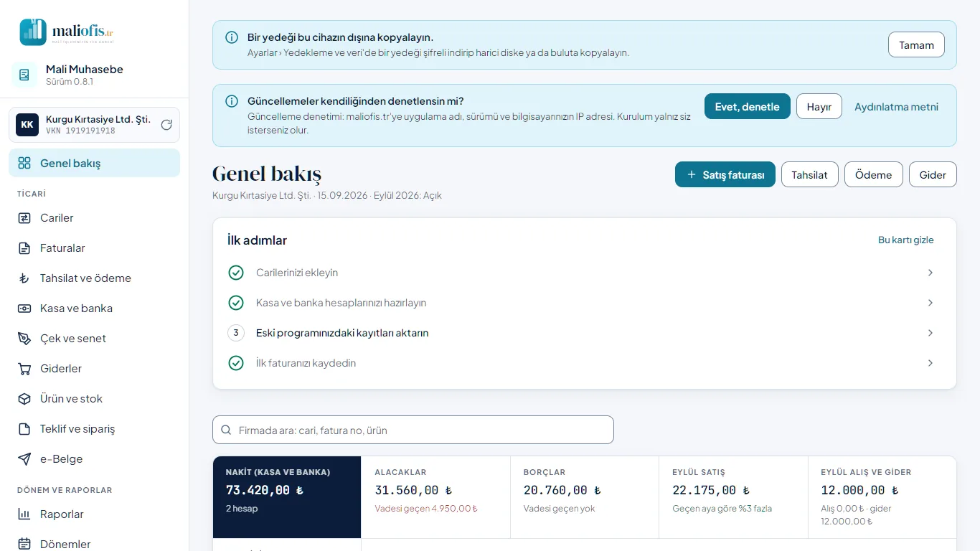
Task: Click the refresh icon next to company name
Action: (x=166, y=125)
